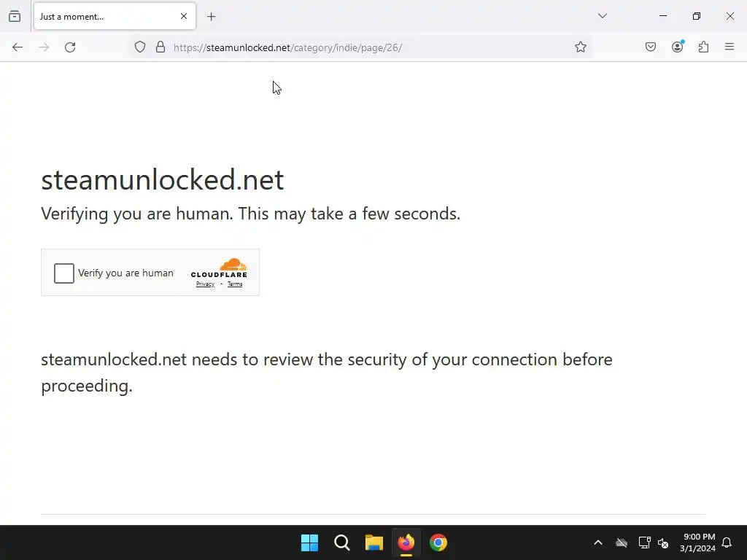
Task: Reload the current page
Action: 70,47
